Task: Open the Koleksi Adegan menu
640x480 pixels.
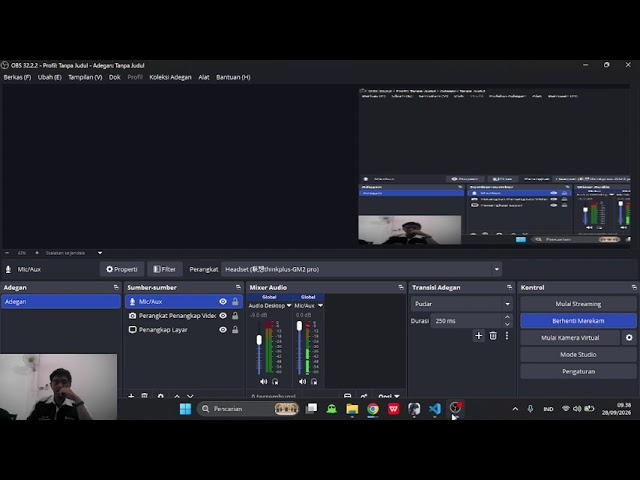Action: coord(170,77)
